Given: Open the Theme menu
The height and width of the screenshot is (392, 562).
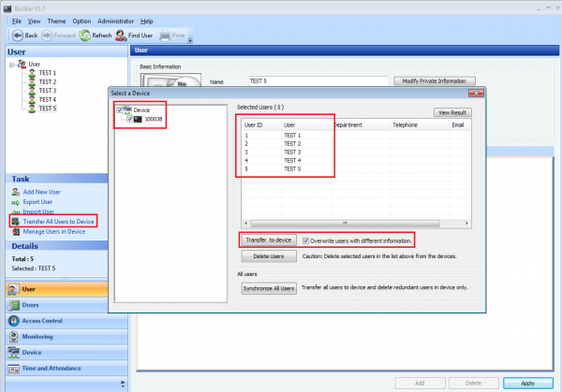Looking at the screenshot, I should pos(58,21).
